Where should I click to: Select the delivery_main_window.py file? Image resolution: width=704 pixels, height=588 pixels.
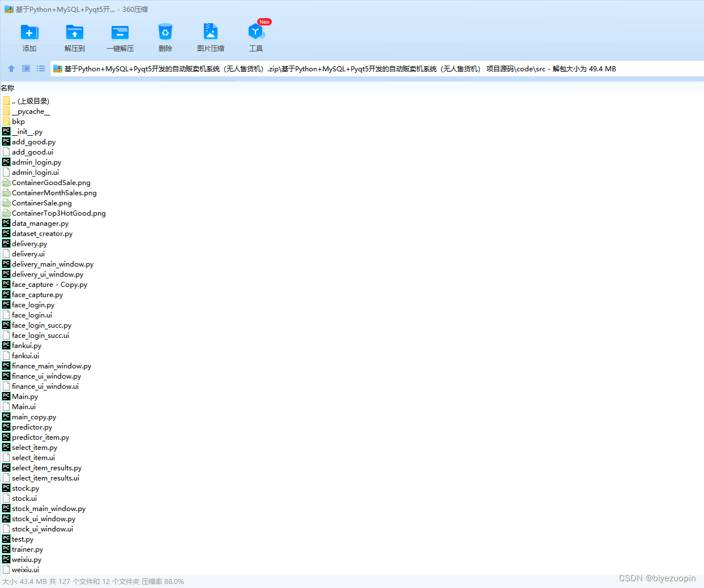click(x=48, y=264)
